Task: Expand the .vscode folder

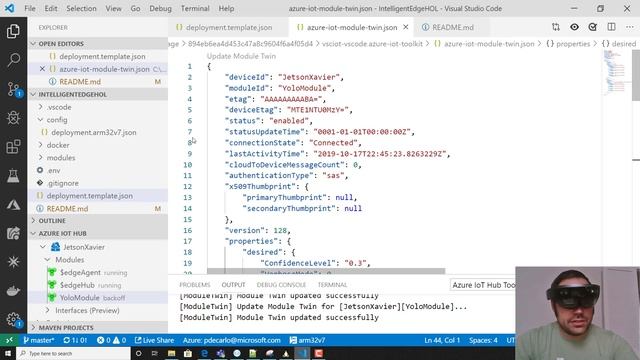Action: click(98, 107)
